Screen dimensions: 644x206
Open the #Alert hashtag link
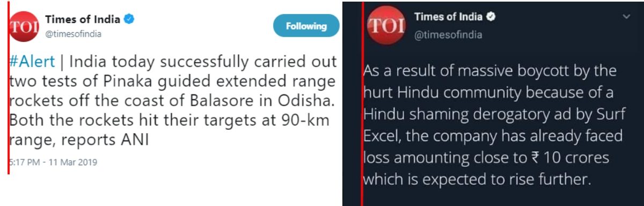tap(32, 62)
